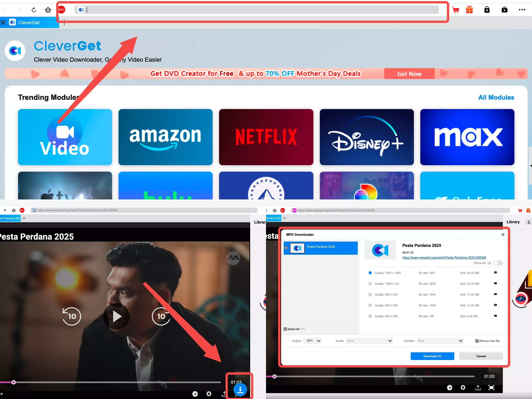
Task: Go to home page in top toolbar
Action: click(48, 10)
